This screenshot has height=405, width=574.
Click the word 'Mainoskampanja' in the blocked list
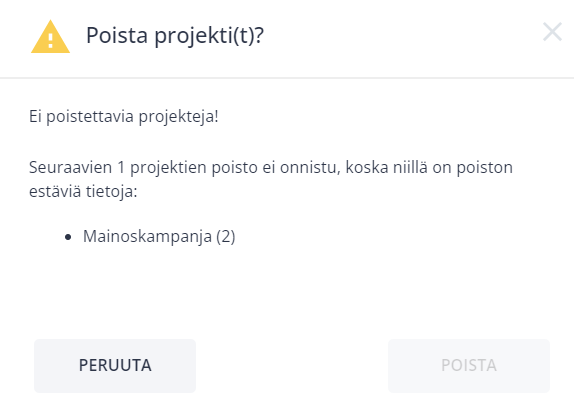[x=148, y=237]
